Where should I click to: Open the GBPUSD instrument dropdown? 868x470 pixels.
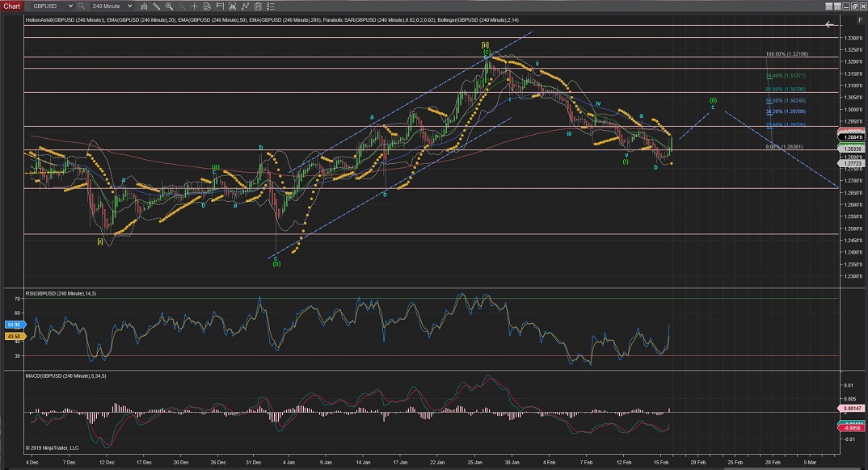tap(52, 6)
